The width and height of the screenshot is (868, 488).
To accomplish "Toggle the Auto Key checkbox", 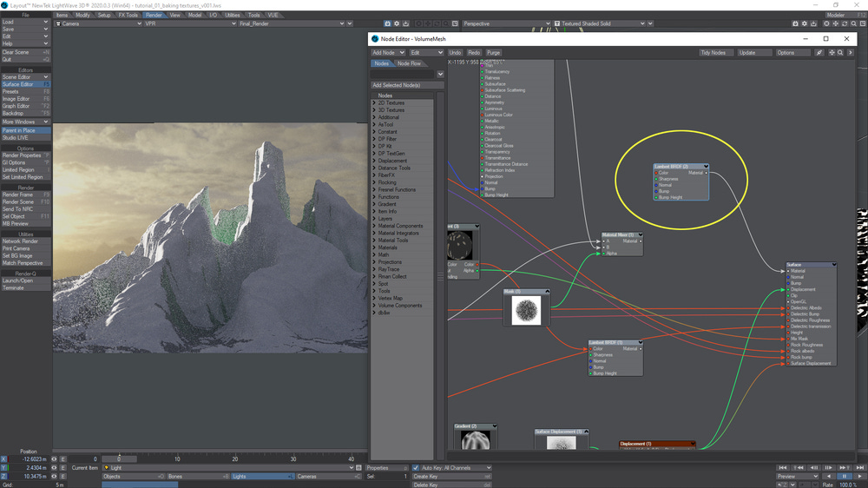I will 416,468.
